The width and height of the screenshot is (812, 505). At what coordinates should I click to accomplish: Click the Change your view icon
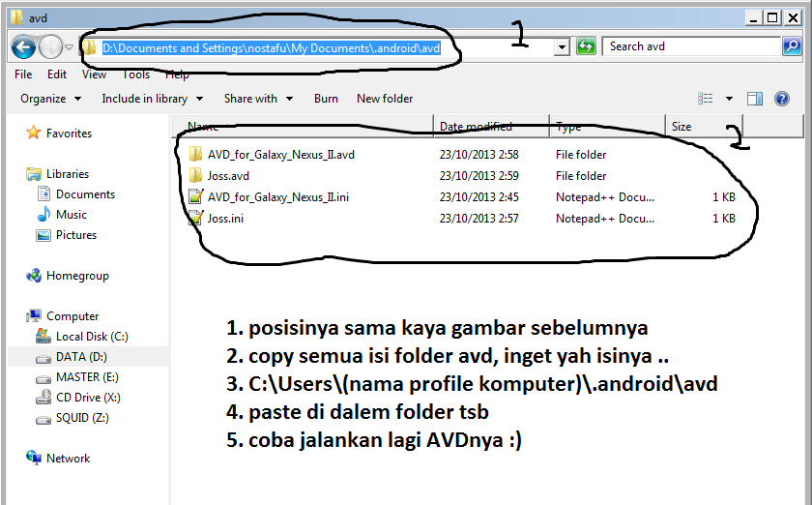tap(706, 99)
